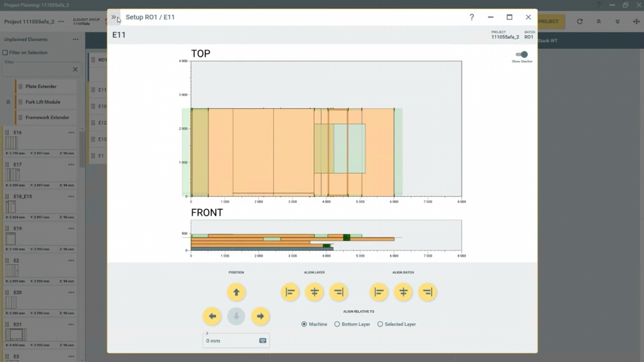Viewport: 644px width, 362px height.
Task: Select the E13 row in batch list
Action: [98, 139]
